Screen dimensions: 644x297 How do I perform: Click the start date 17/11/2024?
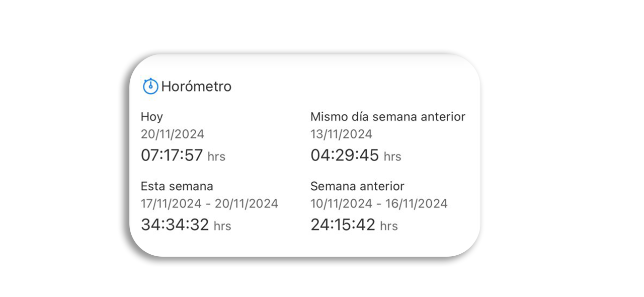pyautogui.click(x=173, y=203)
